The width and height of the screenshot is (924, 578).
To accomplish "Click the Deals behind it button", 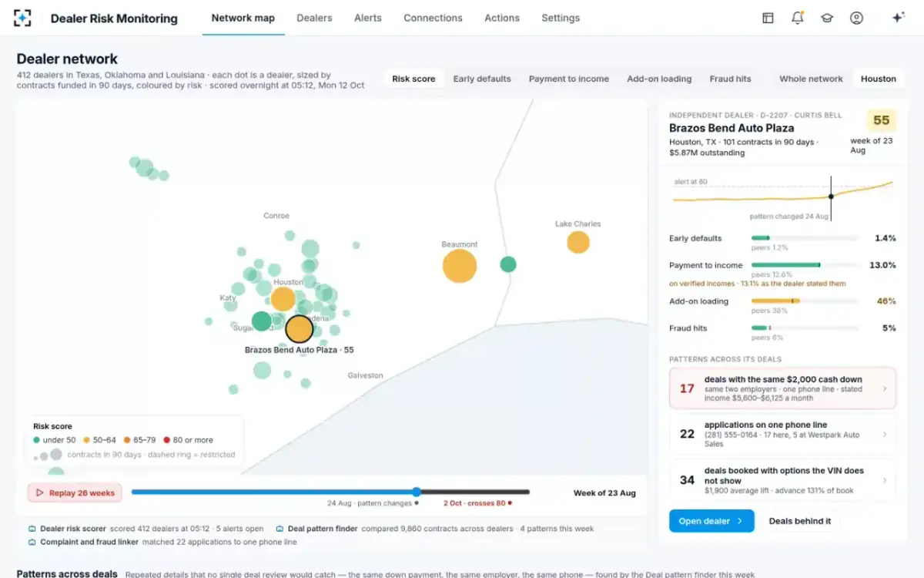I will 800,521.
